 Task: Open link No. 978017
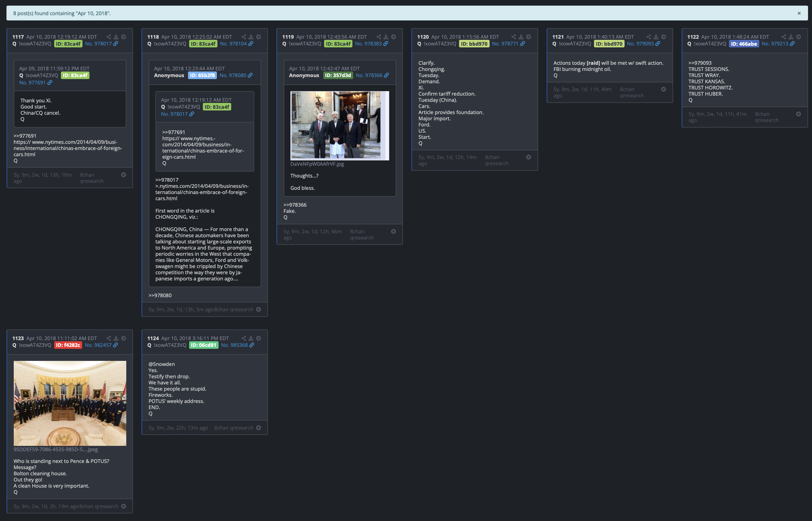tap(102, 44)
